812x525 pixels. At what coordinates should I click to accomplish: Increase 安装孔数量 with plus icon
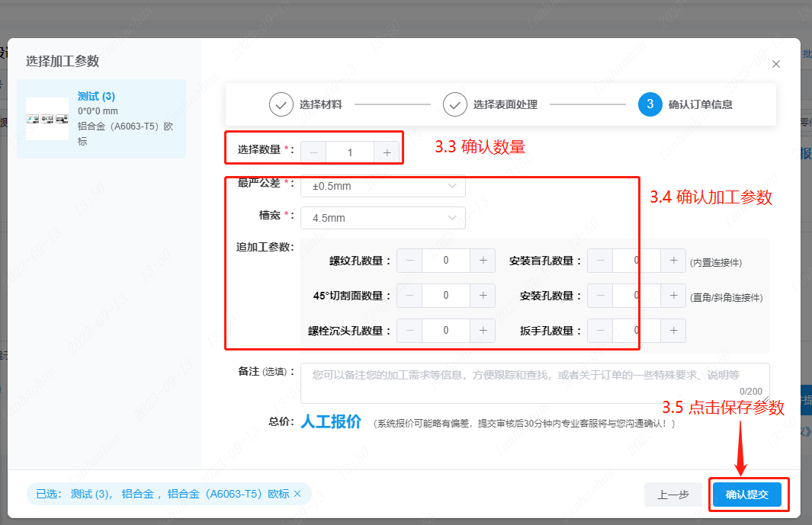pyautogui.click(x=673, y=296)
